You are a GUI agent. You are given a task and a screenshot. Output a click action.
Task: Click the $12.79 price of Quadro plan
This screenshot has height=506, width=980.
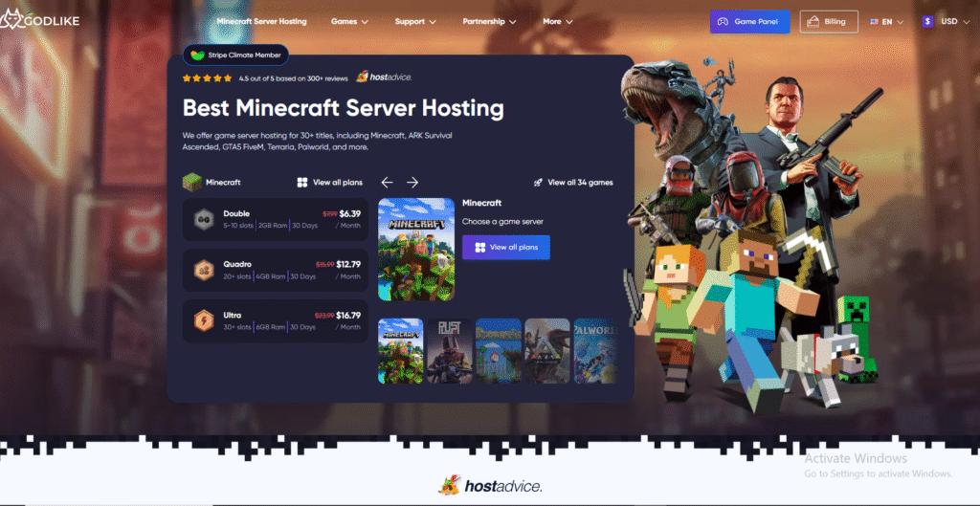pyautogui.click(x=348, y=264)
